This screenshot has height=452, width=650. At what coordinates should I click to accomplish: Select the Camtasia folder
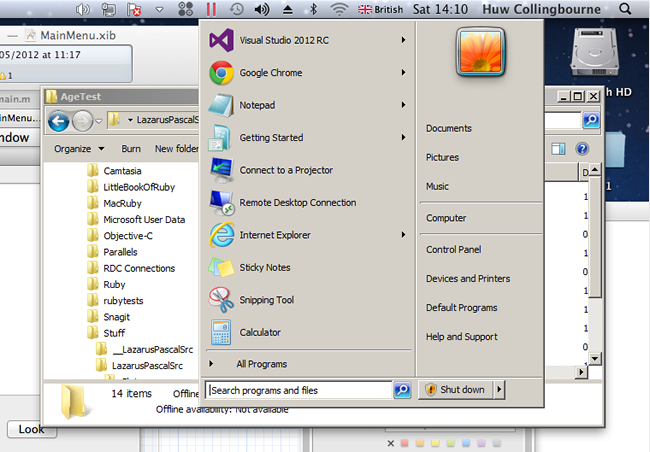pyautogui.click(x=114, y=171)
